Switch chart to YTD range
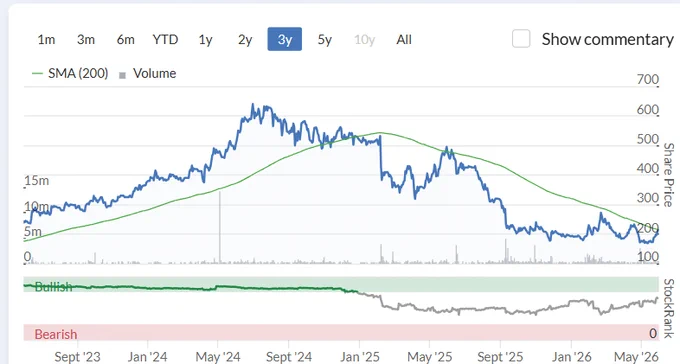 click(165, 39)
